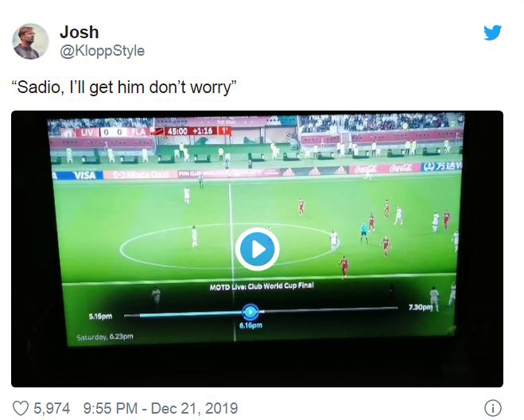Click the 45:00 match clock
The width and height of the screenshot is (524, 420).
tap(177, 131)
